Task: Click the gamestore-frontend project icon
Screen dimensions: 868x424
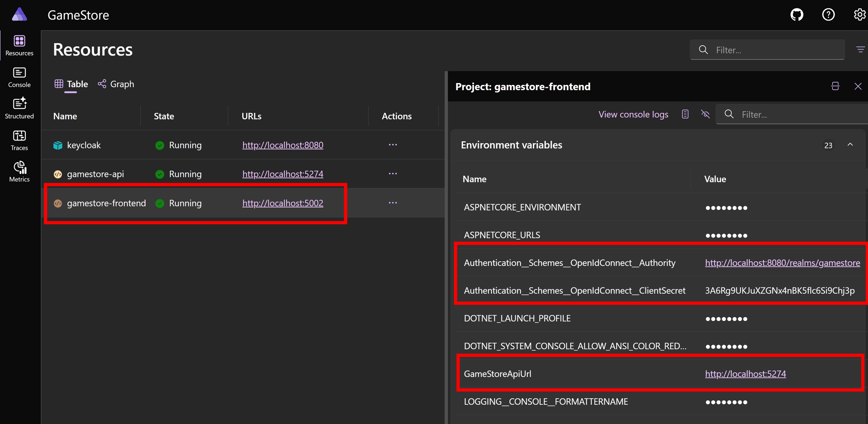Action: point(58,204)
